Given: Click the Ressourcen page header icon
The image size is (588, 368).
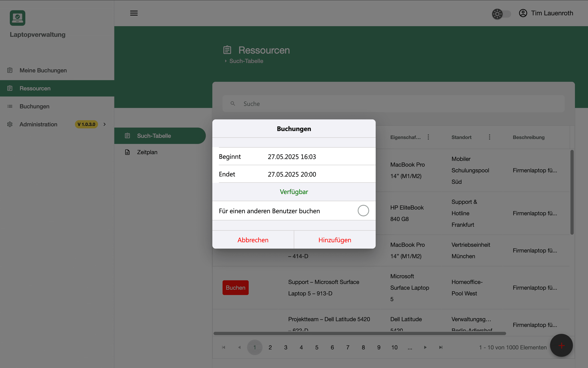Looking at the screenshot, I should point(227,50).
